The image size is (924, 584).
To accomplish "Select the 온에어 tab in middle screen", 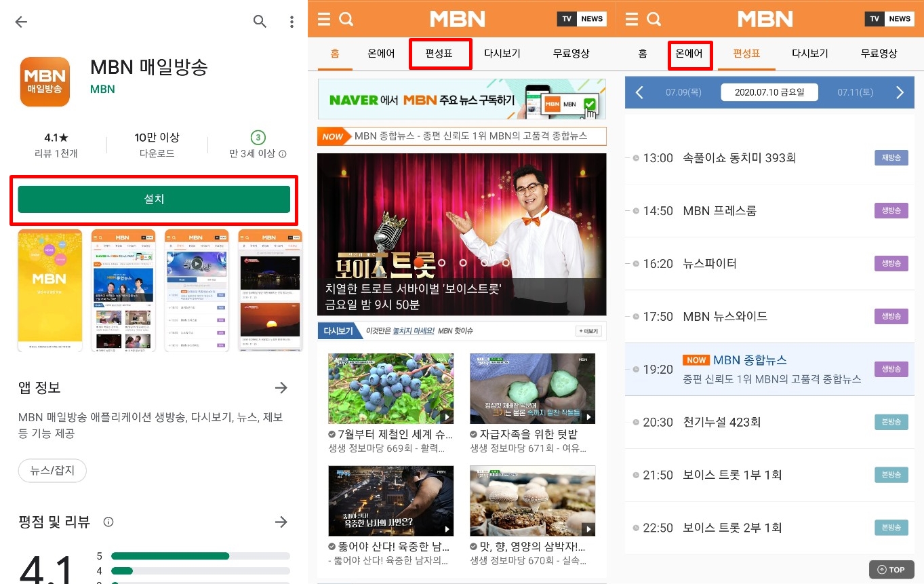I will point(381,53).
